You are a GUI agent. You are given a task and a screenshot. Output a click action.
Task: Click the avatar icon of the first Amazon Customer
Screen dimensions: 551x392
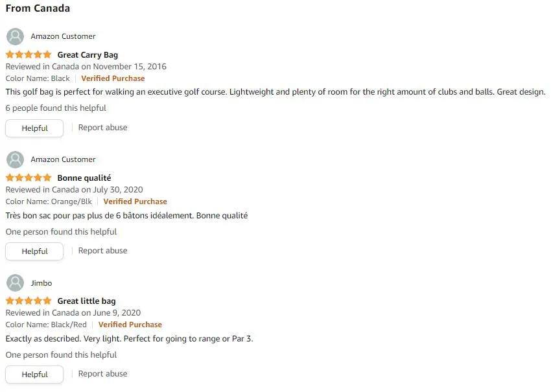click(15, 36)
